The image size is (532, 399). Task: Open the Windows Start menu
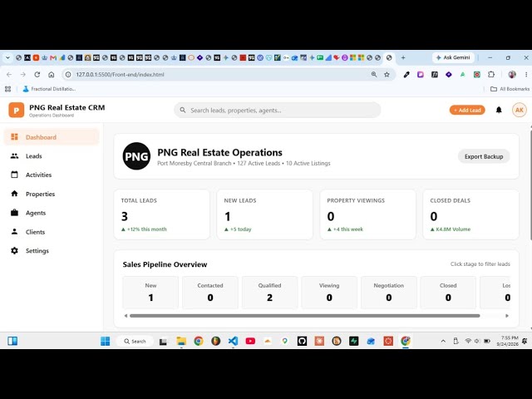click(x=106, y=341)
